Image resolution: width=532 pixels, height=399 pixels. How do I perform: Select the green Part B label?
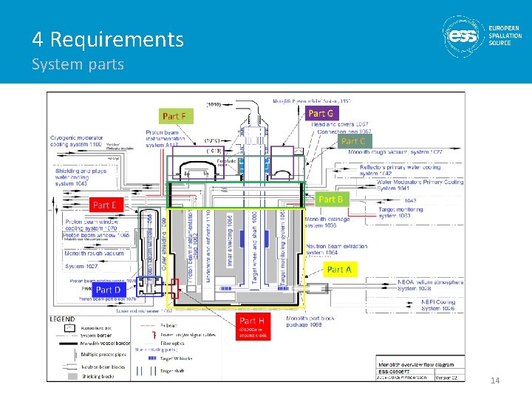[331, 199]
